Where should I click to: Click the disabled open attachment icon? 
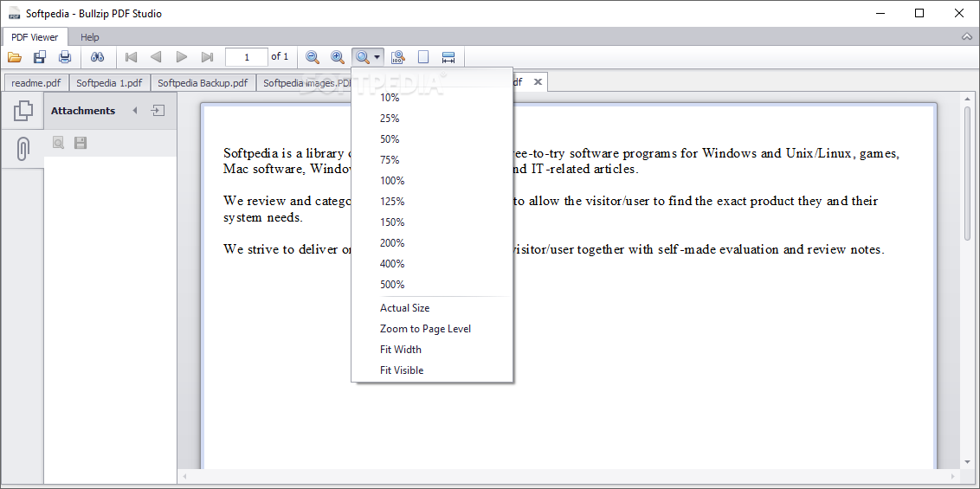click(59, 143)
